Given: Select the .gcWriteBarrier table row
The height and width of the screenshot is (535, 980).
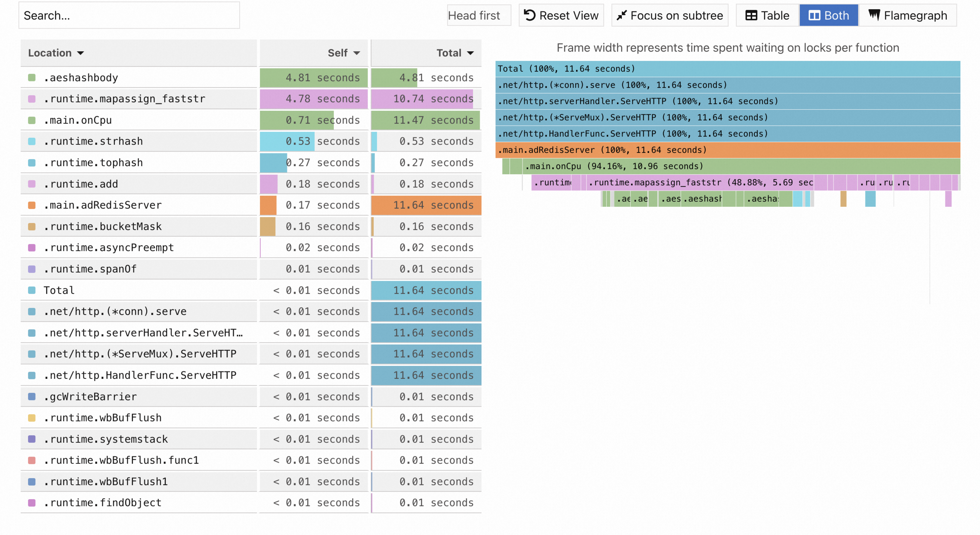Looking at the screenshot, I should click(x=251, y=397).
